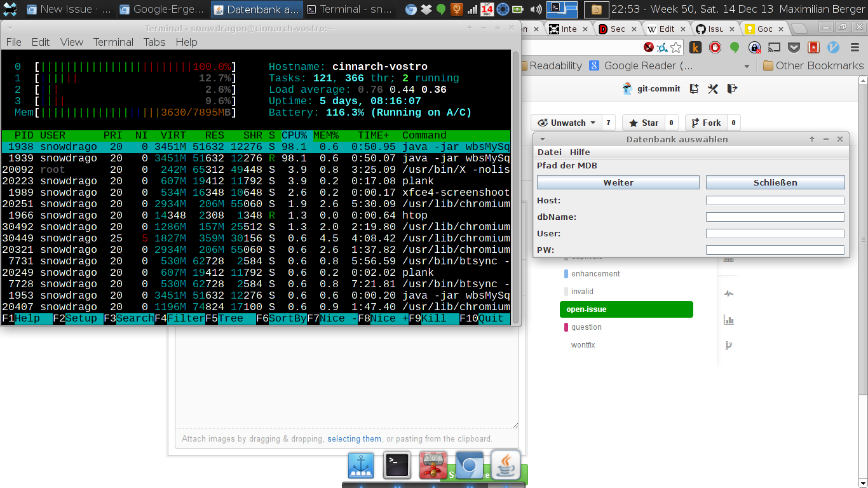
Task: Sort htop by CPU% column
Action: point(294,135)
